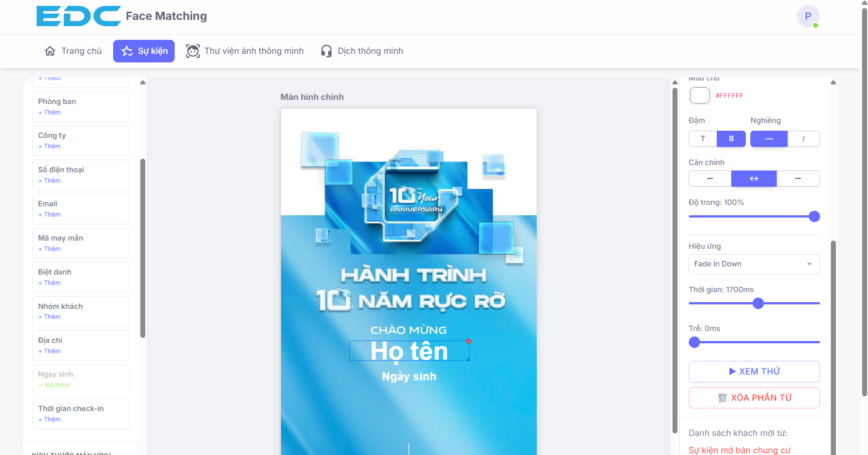The height and width of the screenshot is (455, 868).
Task: Click the Thời gian duration slider handle
Action: pos(758,303)
